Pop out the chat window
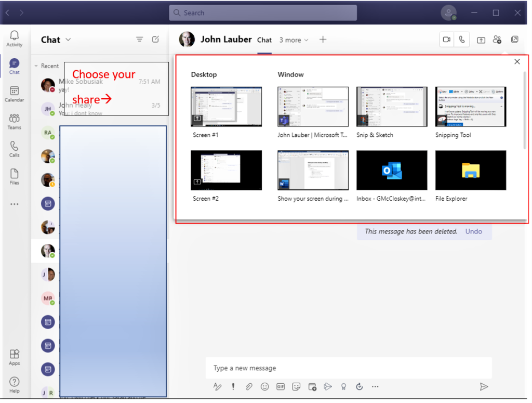Screen dimensions: 532x403 [515, 40]
